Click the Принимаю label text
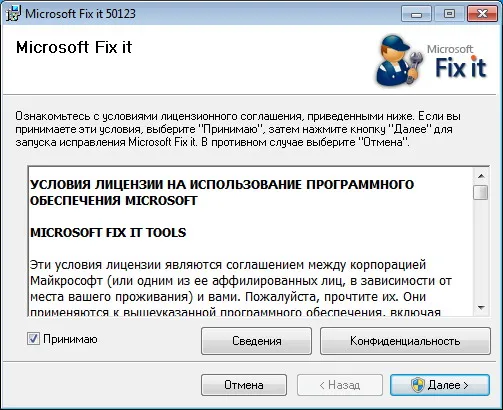The height and width of the screenshot is (410, 503). point(70,339)
